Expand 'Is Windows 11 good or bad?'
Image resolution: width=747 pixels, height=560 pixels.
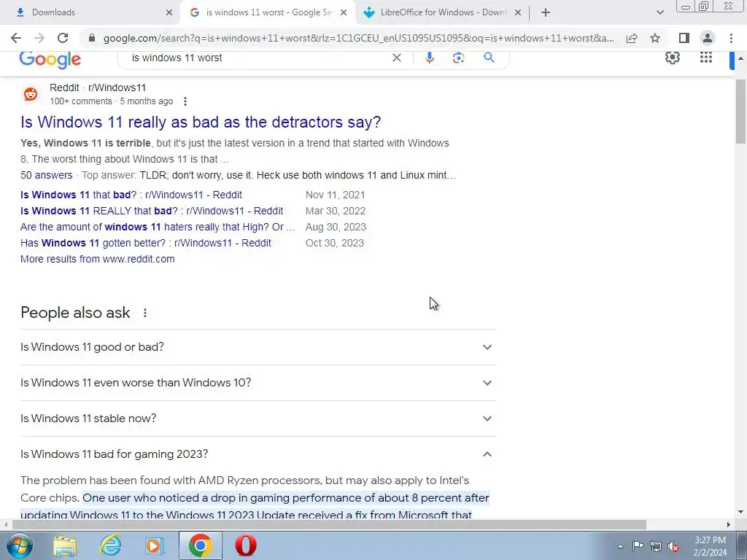[x=258, y=347]
